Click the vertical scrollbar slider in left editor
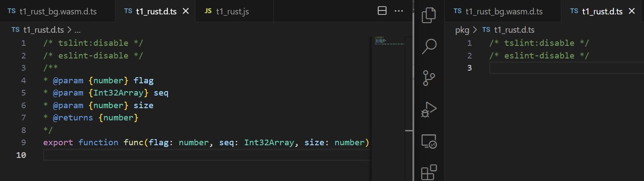Screen dimensions: 644x181 coord(409,130)
